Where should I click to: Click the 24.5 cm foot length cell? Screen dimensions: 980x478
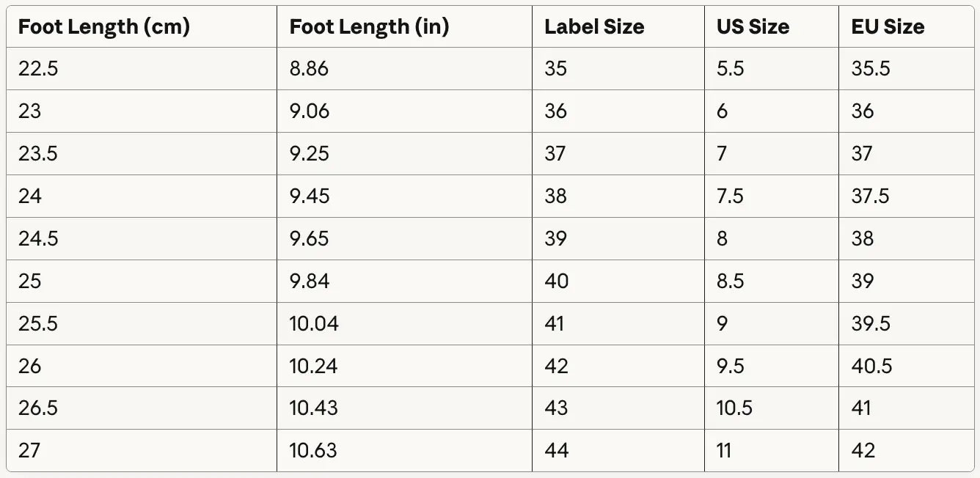pos(38,239)
